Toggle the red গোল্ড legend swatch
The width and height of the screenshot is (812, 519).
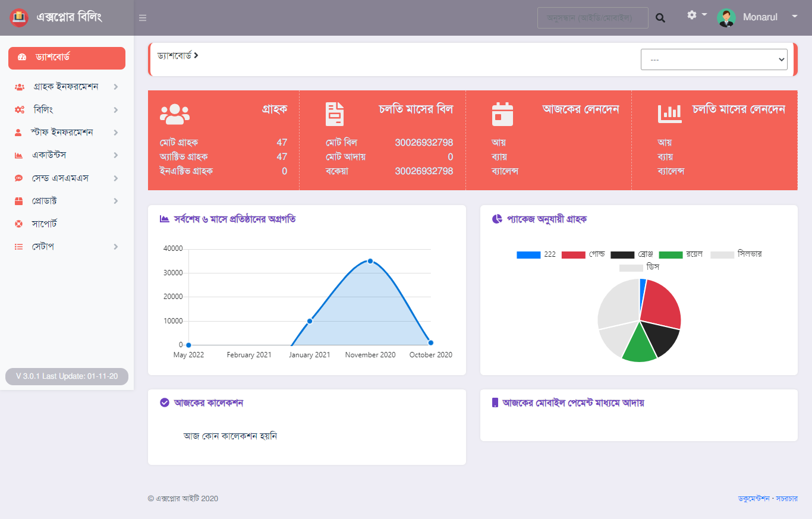pyautogui.click(x=574, y=254)
